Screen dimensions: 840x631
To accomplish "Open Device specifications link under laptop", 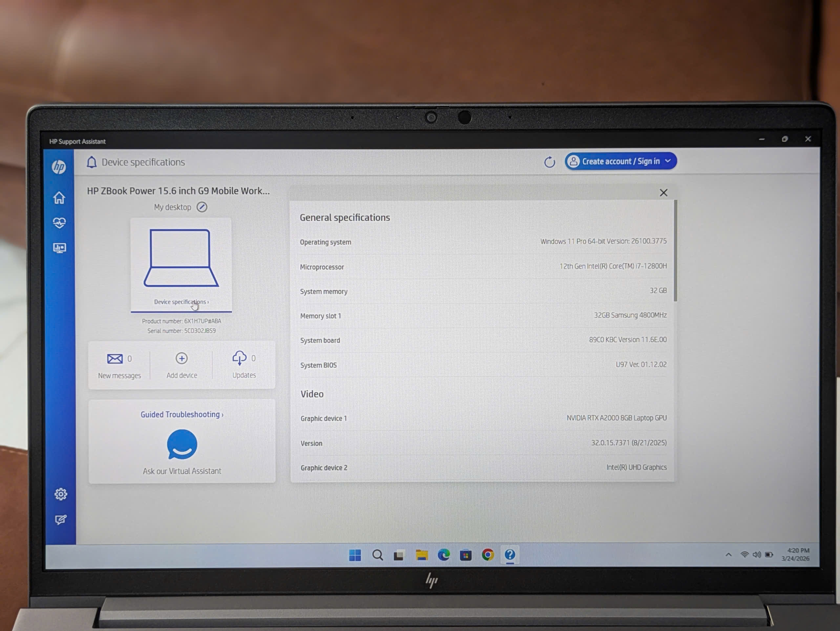I will pyautogui.click(x=181, y=302).
